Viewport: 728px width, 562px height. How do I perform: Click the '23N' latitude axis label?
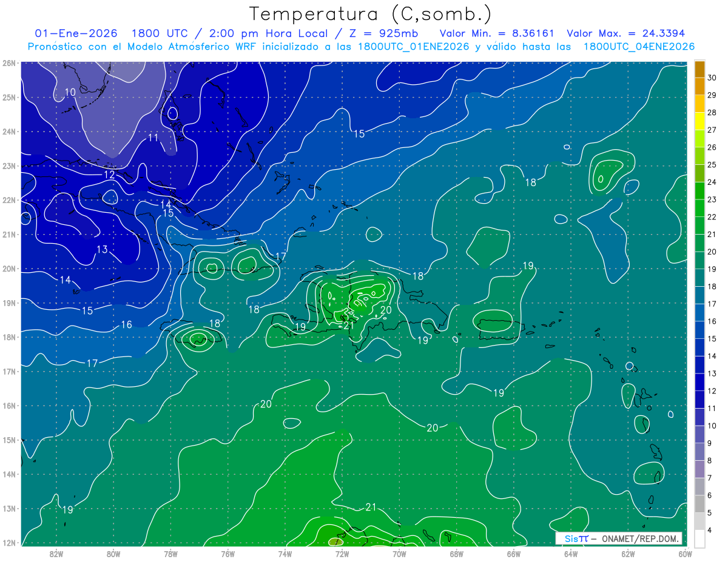coord(9,166)
